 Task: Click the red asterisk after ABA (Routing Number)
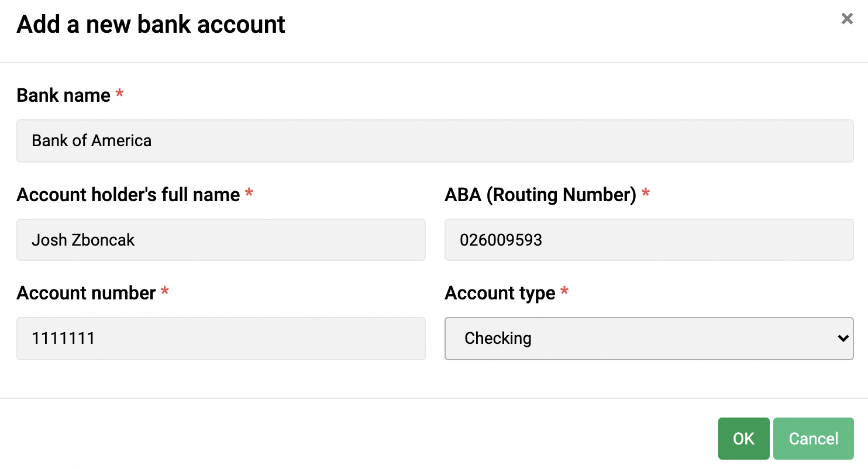pos(646,193)
